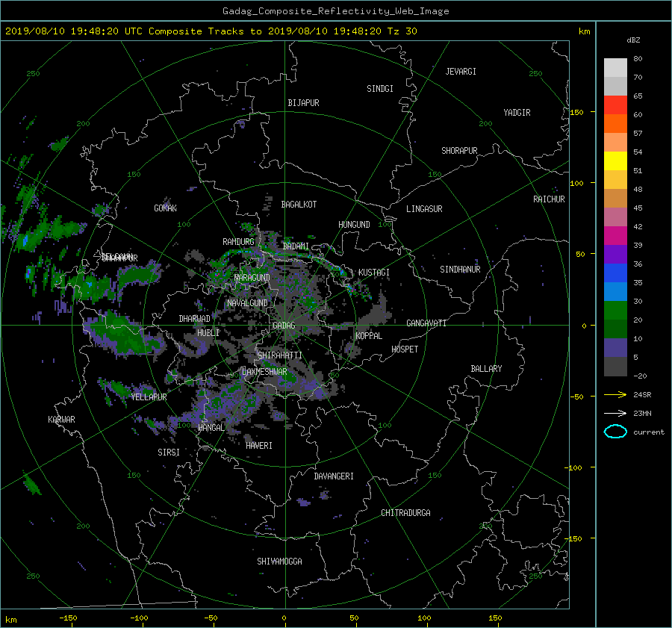This screenshot has height=628, width=672.
Task: Click the NARAGUND city label
Action: [x=252, y=277]
